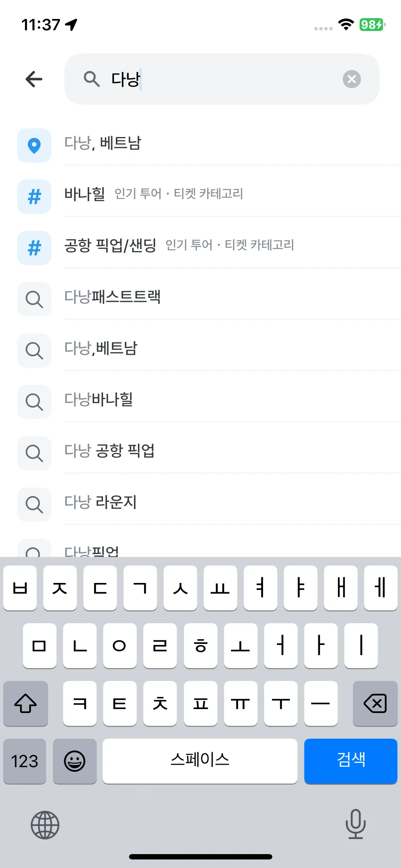Screen dimensions: 401x868
Task: Select the 다낭,베트남 search query suggestion
Action: (x=101, y=348)
